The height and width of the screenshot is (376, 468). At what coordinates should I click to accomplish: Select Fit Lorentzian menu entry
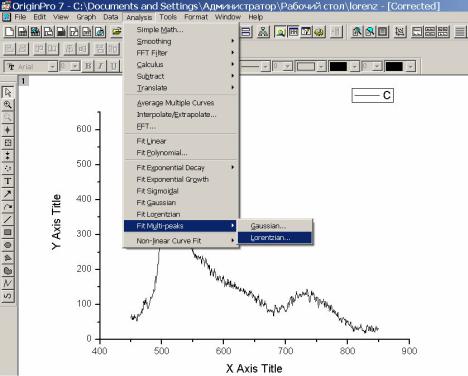pyautogui.click(x=181, y=214)
